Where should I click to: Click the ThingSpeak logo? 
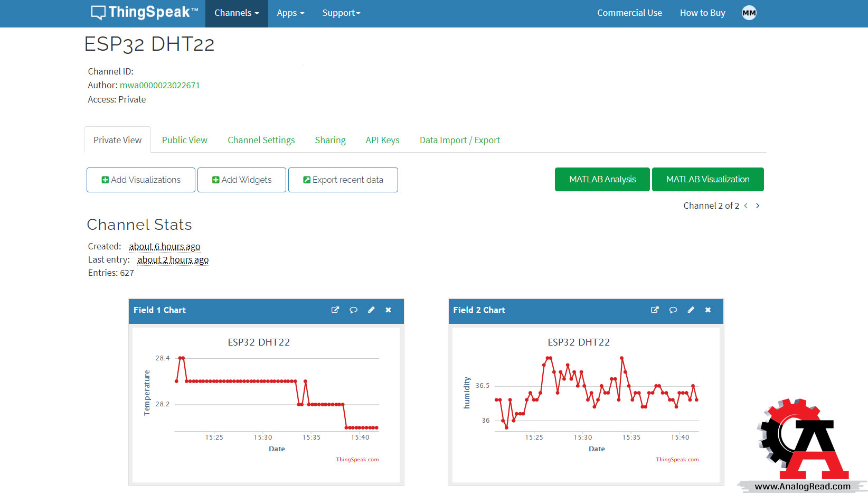[145, 13]
